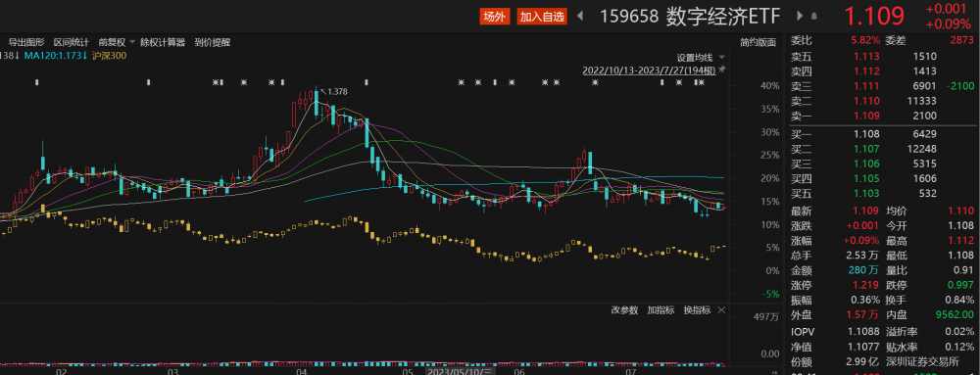The image size is (980, 375).
Task: Close the indicator panel with the X icon
Action: (721, 309)
